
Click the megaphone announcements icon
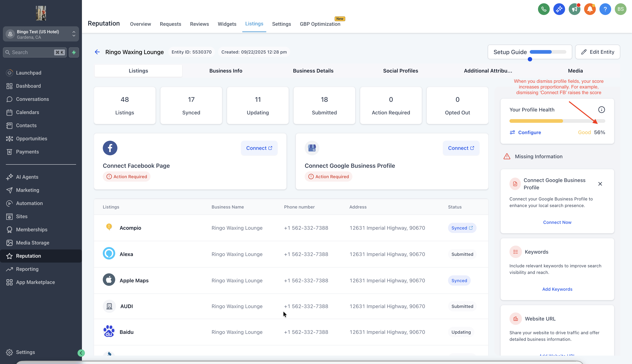pyautogui.click(x=574, y=9)
